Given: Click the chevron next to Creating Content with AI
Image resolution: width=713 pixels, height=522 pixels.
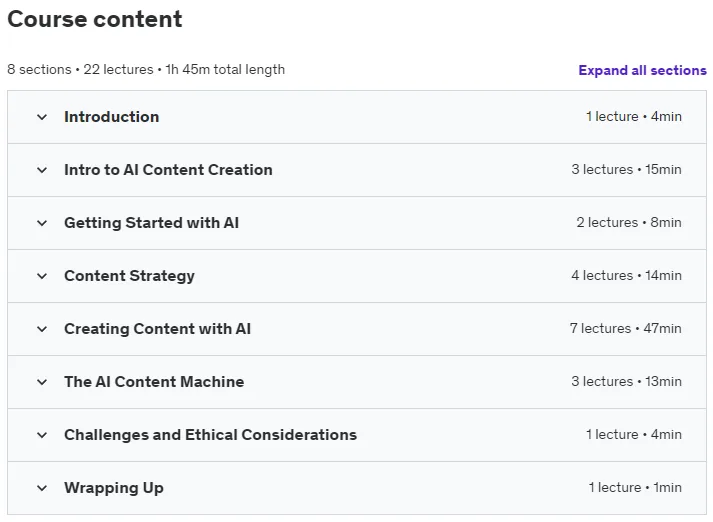Looking at the screenshot, I should pos(42,329).
